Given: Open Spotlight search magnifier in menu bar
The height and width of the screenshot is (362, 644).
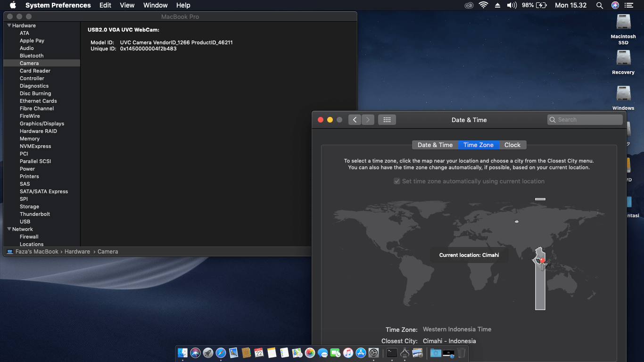Looking at the screenshot, I should [600, 5].
